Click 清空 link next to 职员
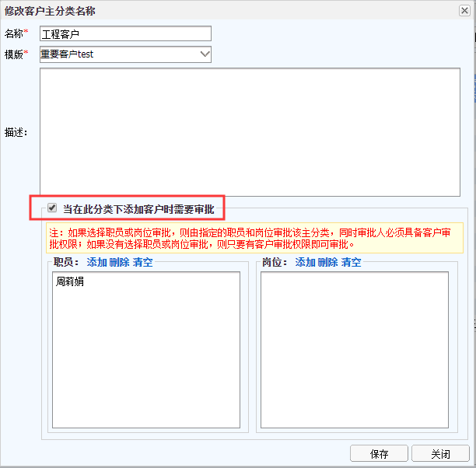 coord(142,262)
